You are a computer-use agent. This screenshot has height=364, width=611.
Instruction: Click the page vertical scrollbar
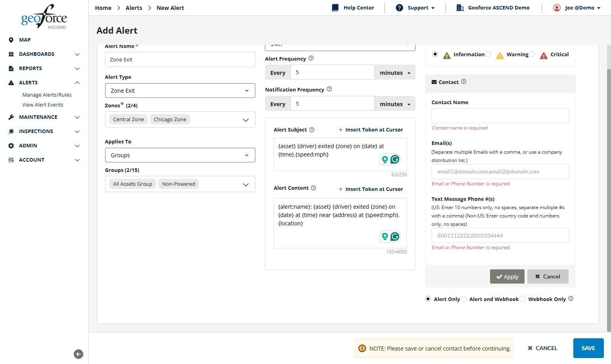tap(609, 200)
